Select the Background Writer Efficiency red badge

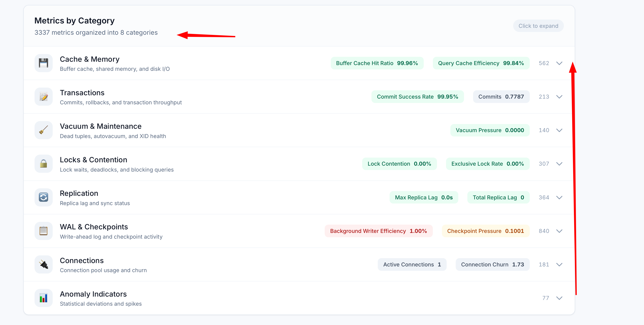click(x=378, y=231)
